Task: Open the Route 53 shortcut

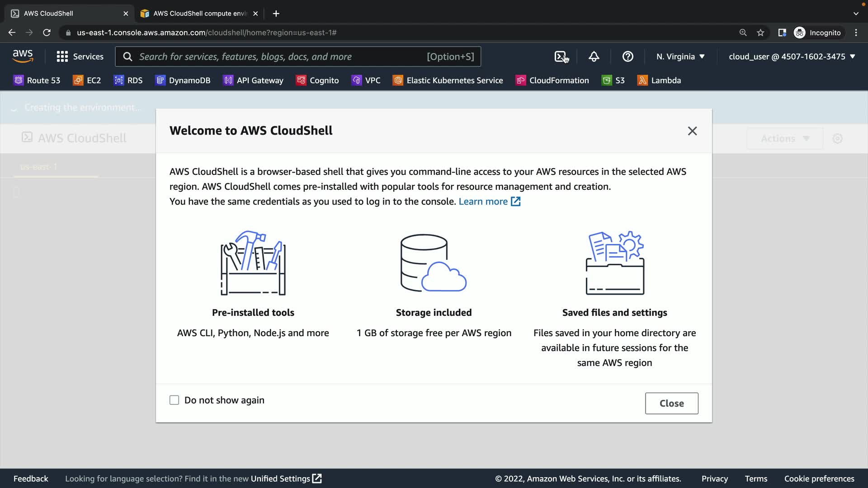Action: (37, 80)
